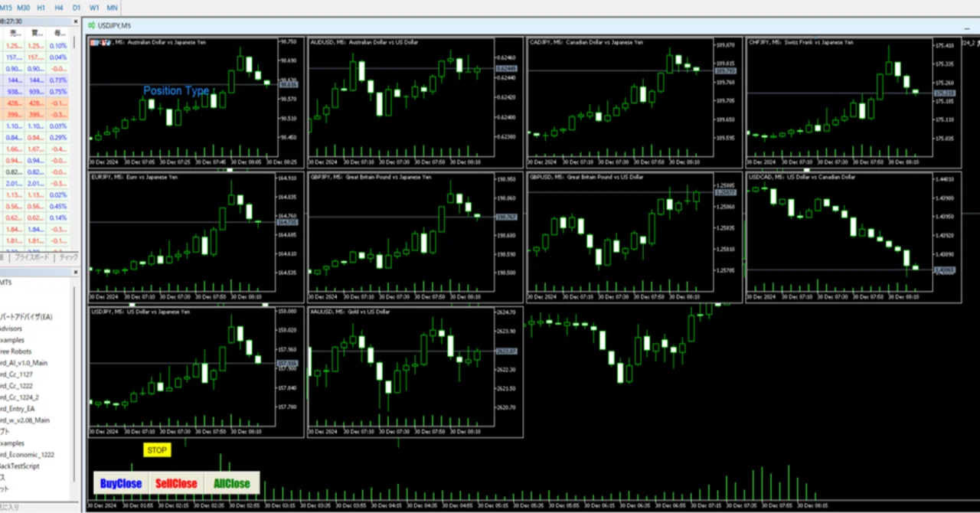Switch timeframe to H1

[x=41, y=7]
